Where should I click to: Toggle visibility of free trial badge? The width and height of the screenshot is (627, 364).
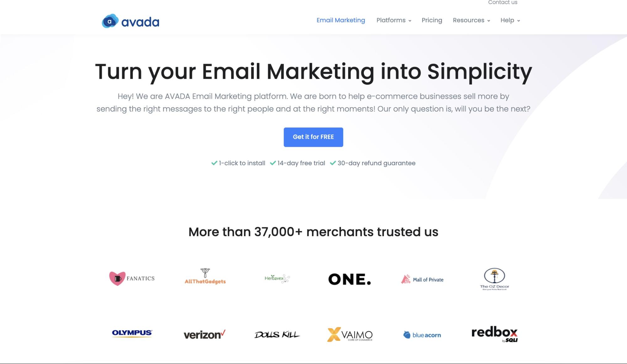coord(297,163)
